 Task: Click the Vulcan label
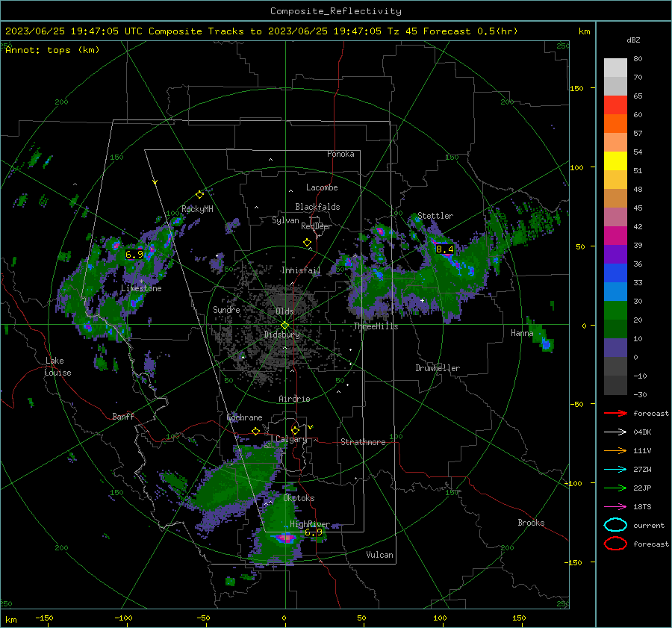coord(379,555)
